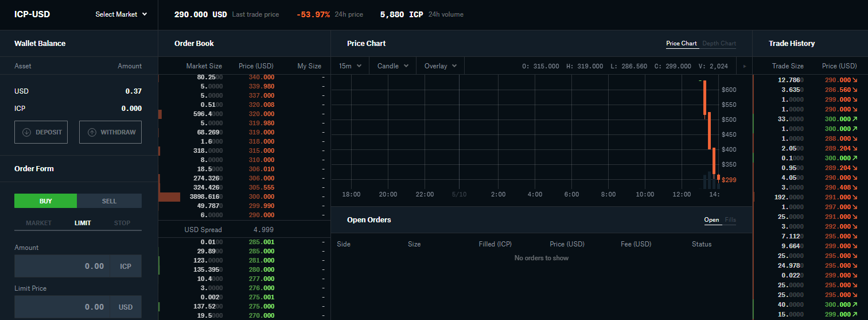This screenshot has width=868, height=320.
Task: Click the -53.97% 24h price change
Action: coord(313,14)
